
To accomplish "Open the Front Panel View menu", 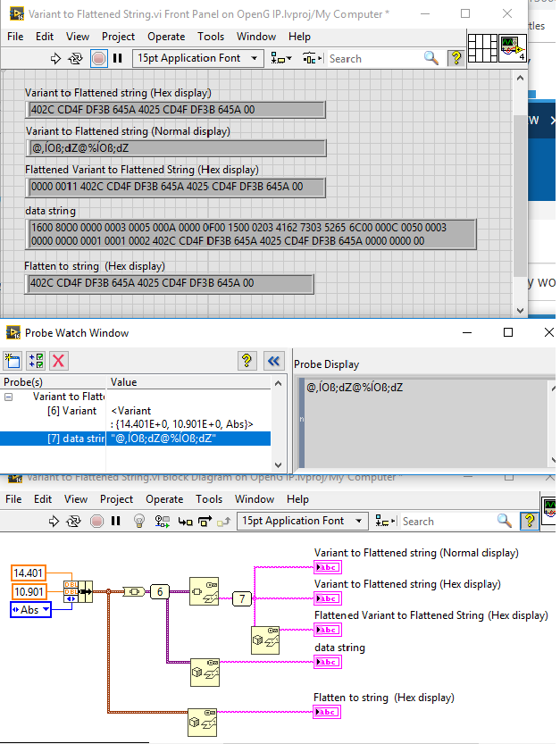I will (x=78, y=37).
